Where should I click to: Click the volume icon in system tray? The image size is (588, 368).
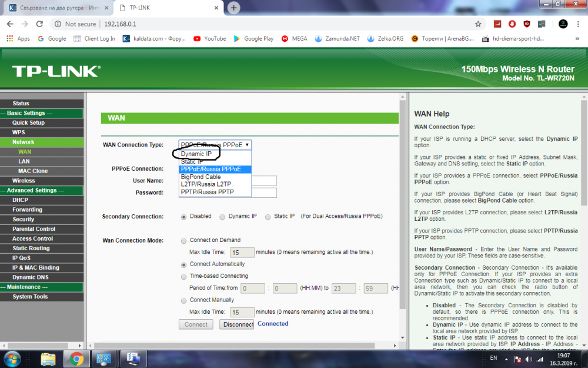pyautogui.click(x=529, y=360)
